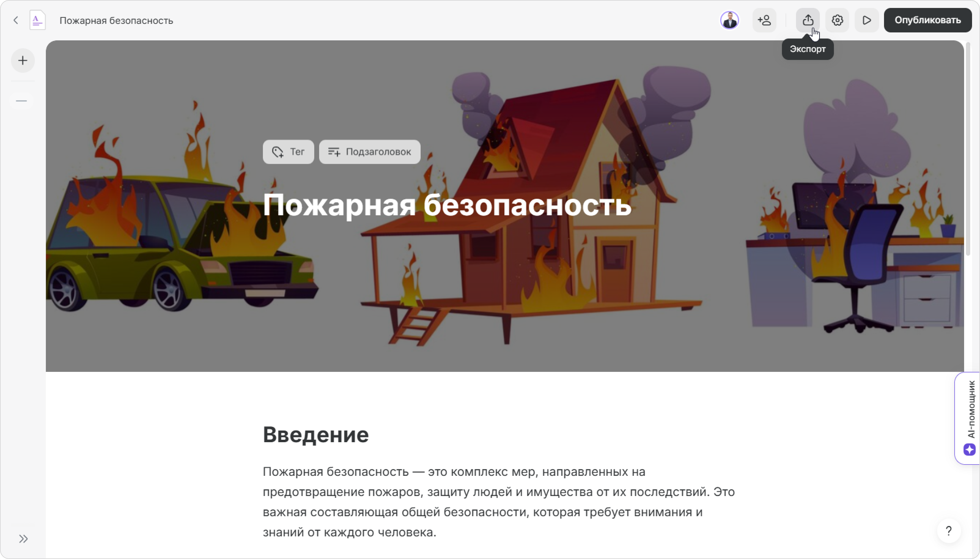
Task: Click the cover heading Пожарная безопасность
Action: click(447, 205)
